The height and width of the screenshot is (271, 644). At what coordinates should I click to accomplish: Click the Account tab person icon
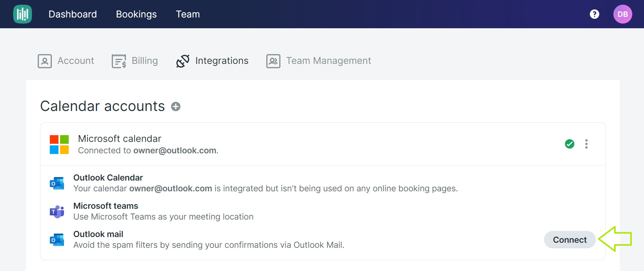click(x=45, y=61)
